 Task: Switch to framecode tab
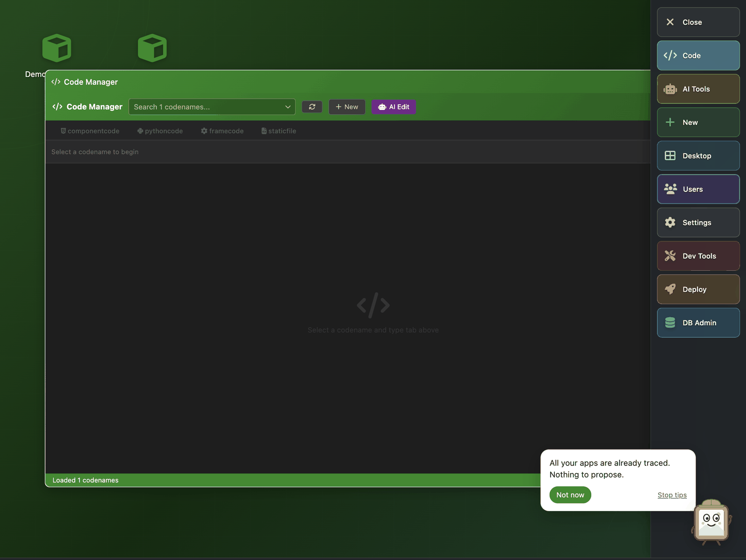pyautogui.click(x=222, y=131)
